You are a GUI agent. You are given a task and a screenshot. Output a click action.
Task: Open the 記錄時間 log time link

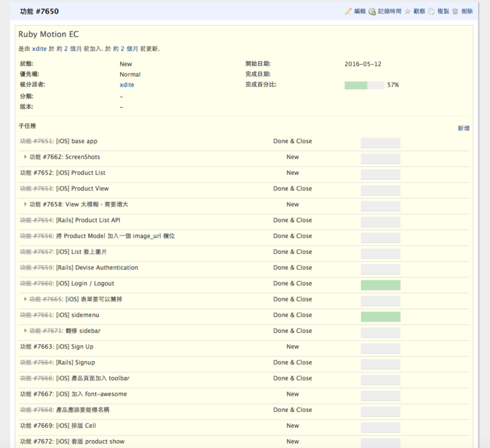(x=390, y=12)
